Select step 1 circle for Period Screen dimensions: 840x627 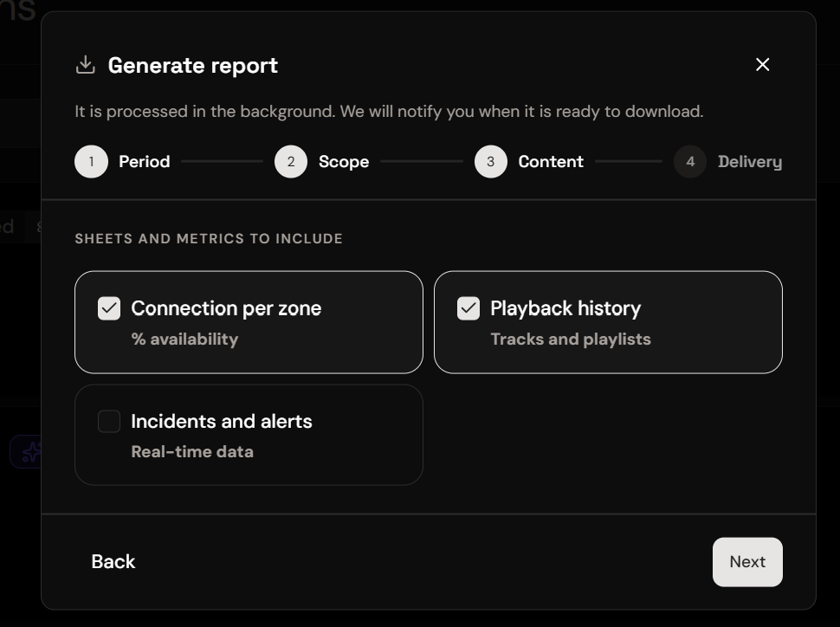91,161
